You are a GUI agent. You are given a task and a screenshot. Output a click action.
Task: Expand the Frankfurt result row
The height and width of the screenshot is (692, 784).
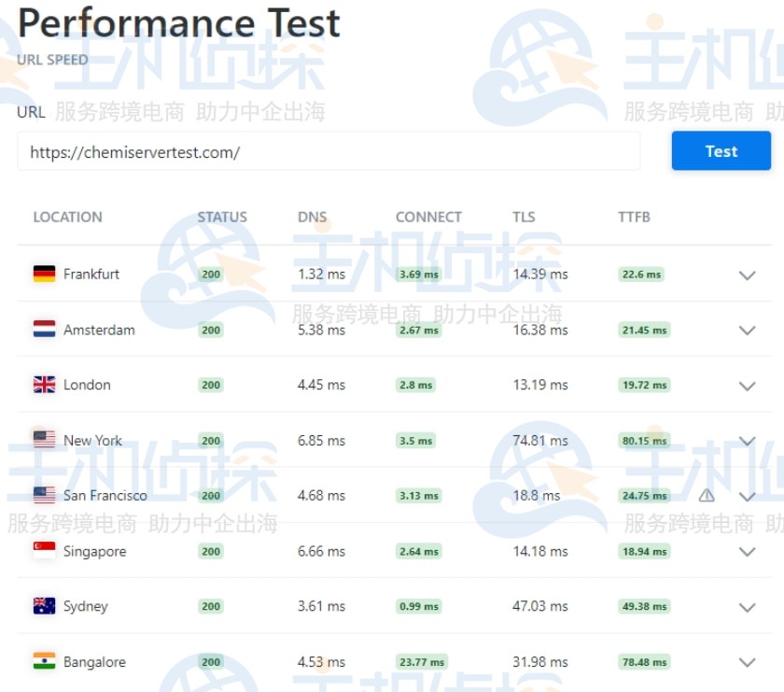(x=747, y=276)
